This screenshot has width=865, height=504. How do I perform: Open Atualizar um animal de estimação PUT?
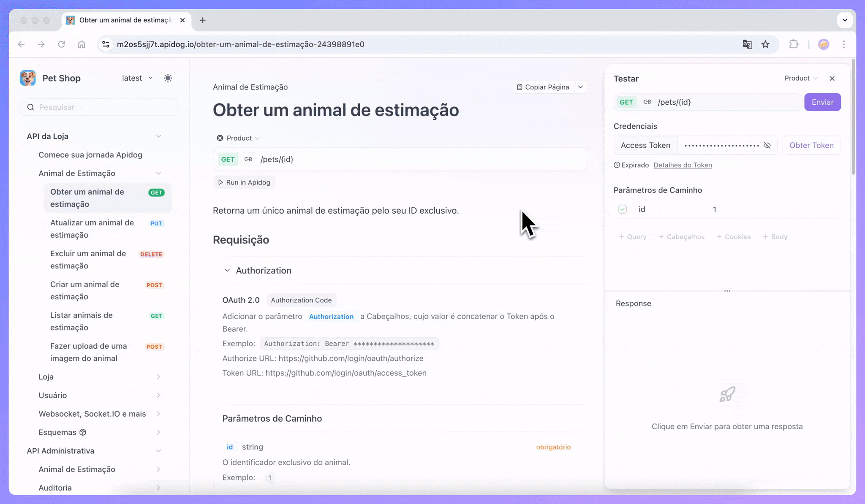tap(108, 229)
